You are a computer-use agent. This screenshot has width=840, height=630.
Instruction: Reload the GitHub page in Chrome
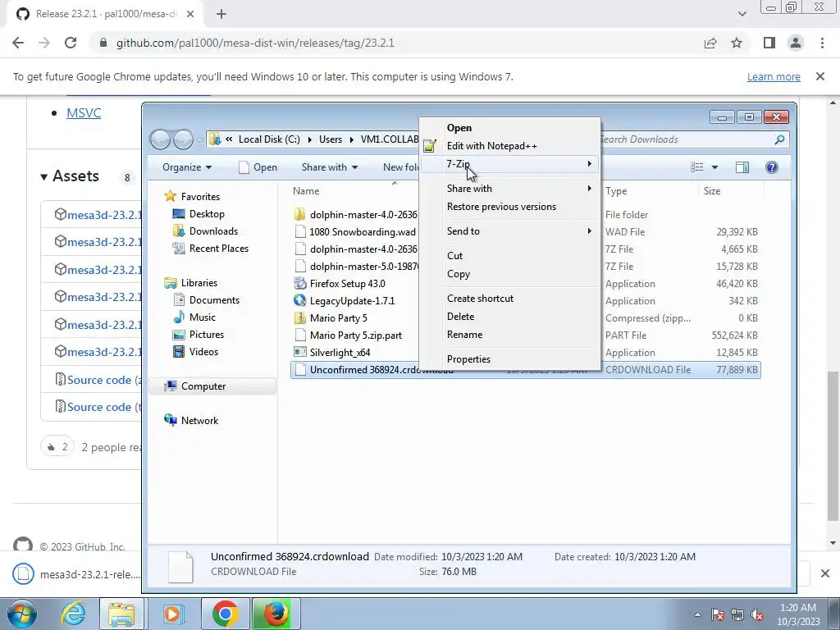click(71, 43)
